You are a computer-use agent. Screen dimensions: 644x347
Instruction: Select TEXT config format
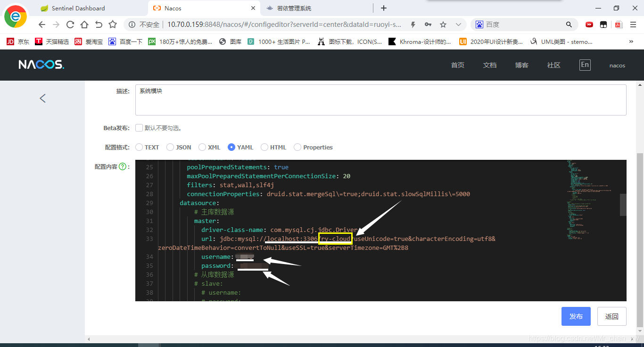point(139,147)
